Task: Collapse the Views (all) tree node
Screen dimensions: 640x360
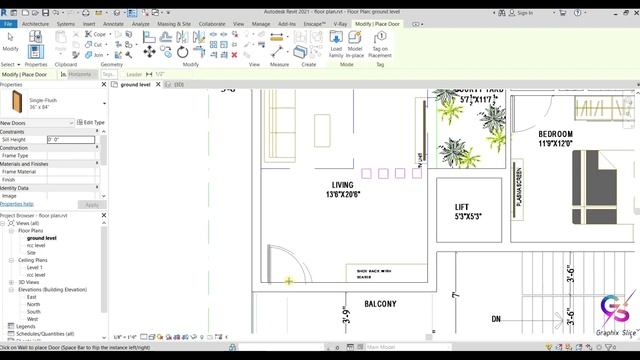Action: pos(3,223)
